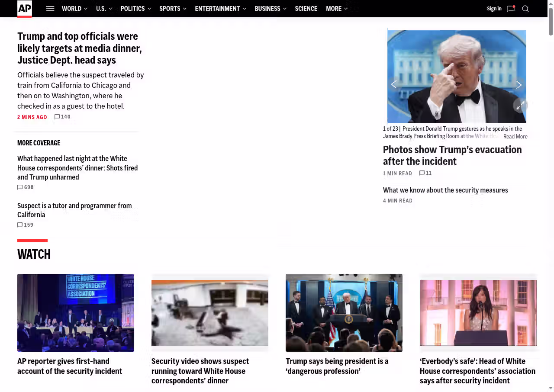Screen dimensions: 554x392
Task: Expand the photo gallery to fullscreen
Action: (x=521, y=105)
